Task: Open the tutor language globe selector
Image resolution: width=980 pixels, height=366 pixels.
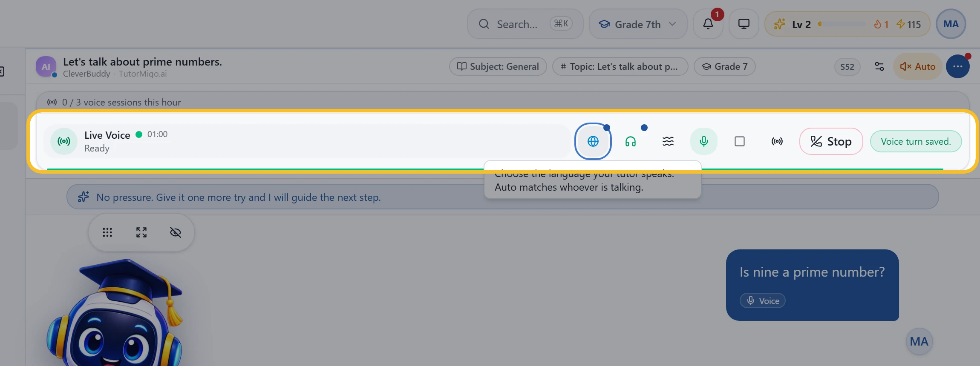Action: pyautogui.click(x=593, y=141)
